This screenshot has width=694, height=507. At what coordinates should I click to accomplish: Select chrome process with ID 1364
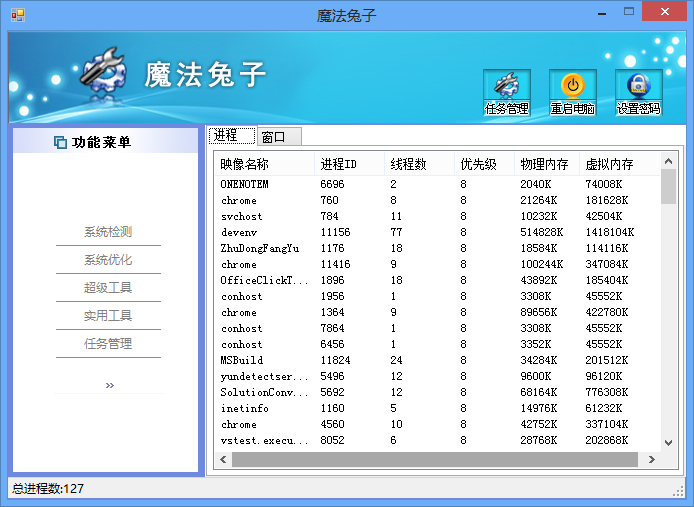[437, 312]
